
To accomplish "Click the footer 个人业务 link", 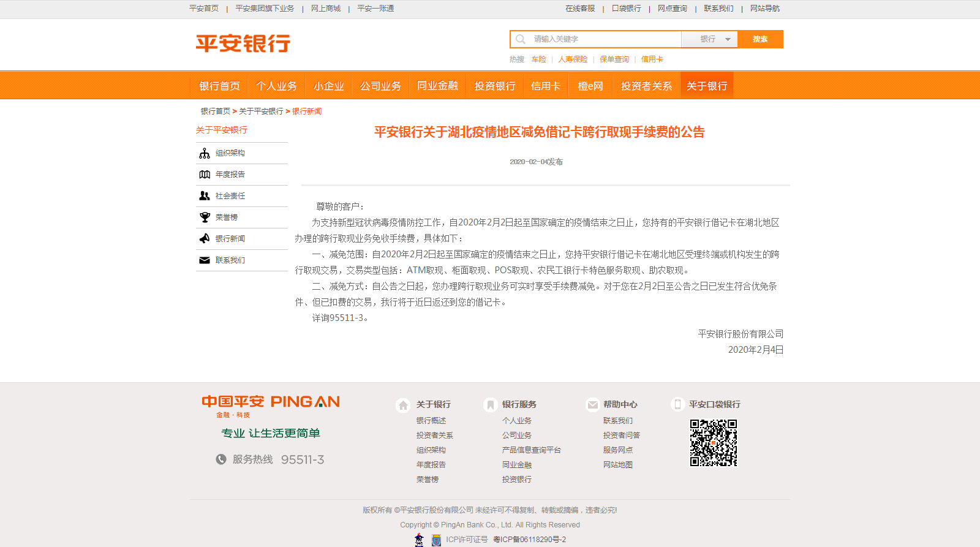I will (517, 421).
